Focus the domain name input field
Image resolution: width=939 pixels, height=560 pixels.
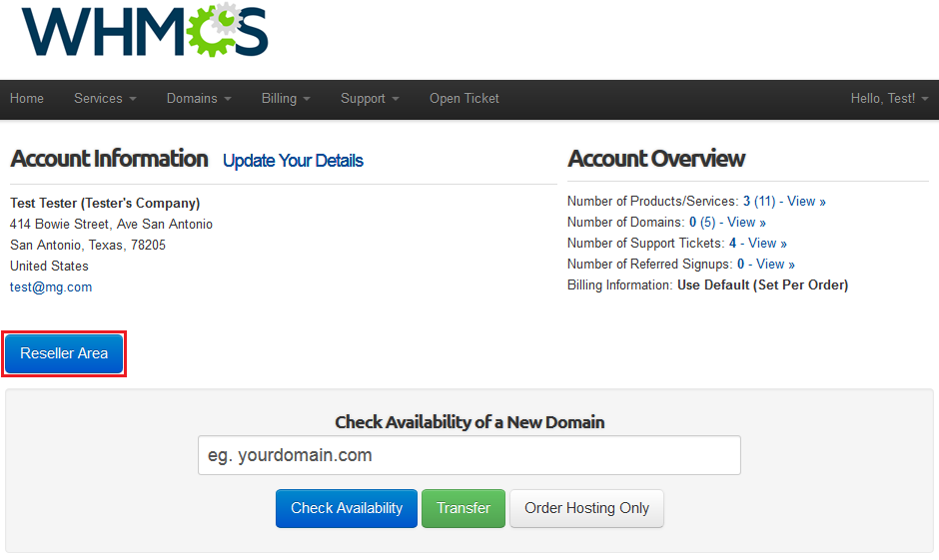point(469,455)
